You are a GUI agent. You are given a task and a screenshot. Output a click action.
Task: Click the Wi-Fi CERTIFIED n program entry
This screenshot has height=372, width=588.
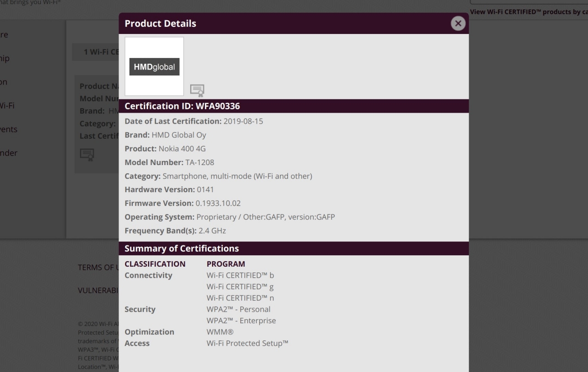click(240, 298)
